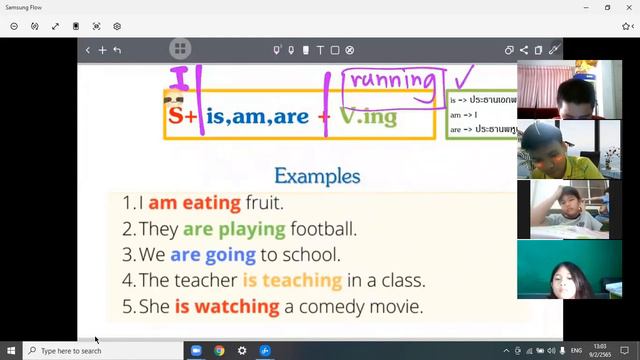Viewport: 640px width, 360px height.
Task: Select the highlighter marker tool
Action: [x=291, y=50]
